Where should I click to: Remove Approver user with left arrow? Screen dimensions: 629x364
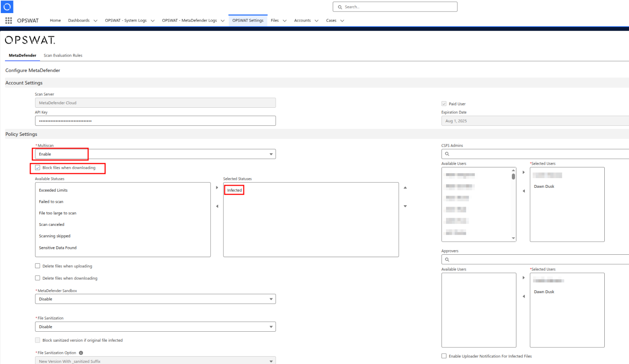(523, 296)
